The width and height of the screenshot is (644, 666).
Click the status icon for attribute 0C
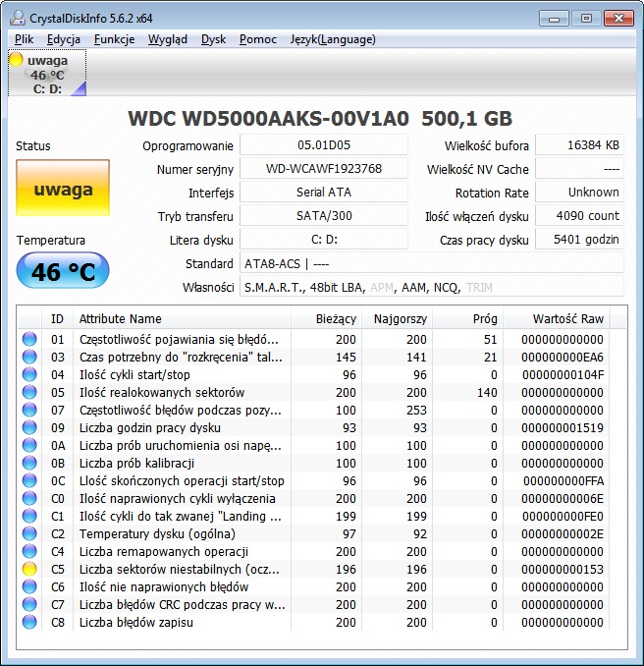point(29,480)
